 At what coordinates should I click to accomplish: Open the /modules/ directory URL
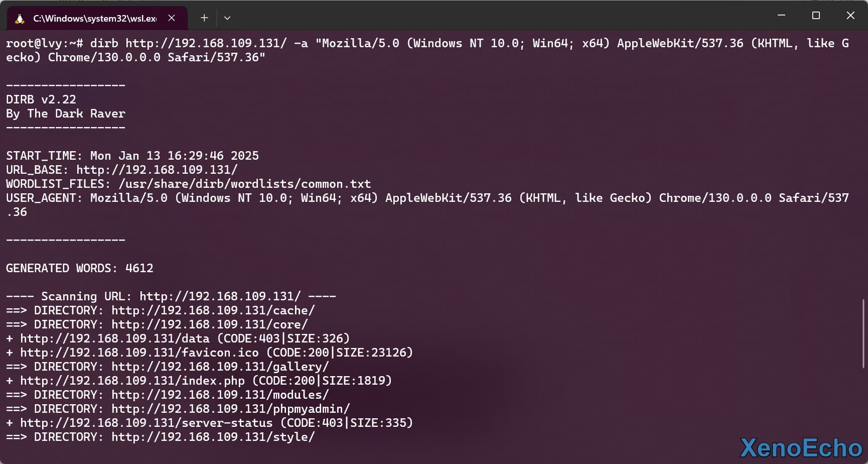(x=220, y=395)
